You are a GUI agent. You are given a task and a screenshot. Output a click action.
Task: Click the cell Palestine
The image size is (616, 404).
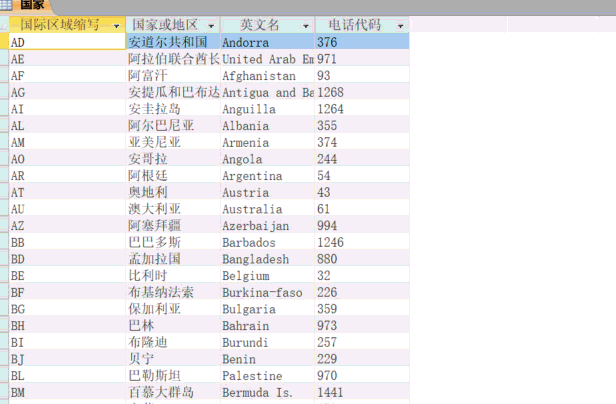(x=268, y=376)
